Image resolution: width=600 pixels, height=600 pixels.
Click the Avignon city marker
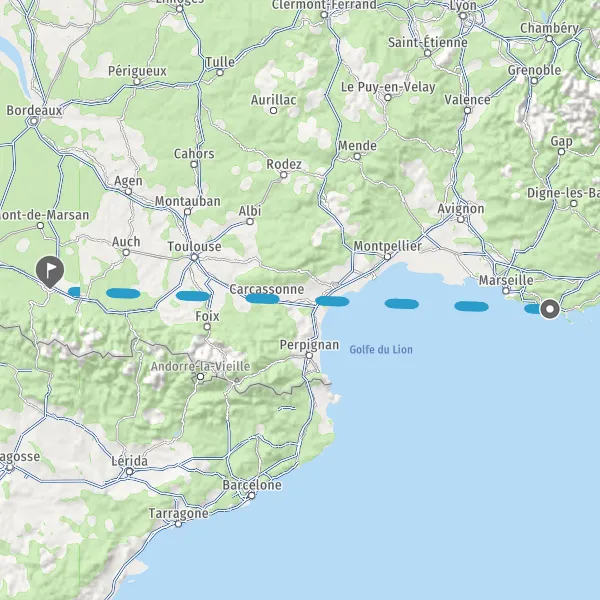coord(461,219)
